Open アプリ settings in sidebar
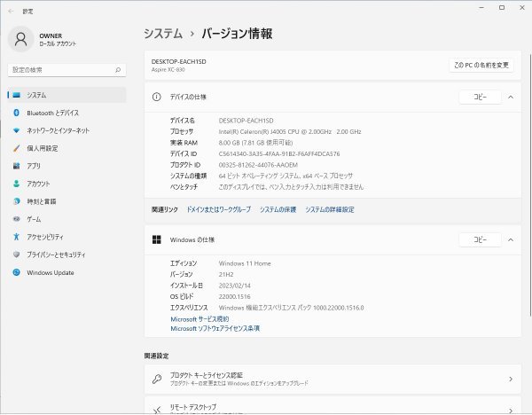Viewport: 532px width, 415px height. (x=66, y=166)
